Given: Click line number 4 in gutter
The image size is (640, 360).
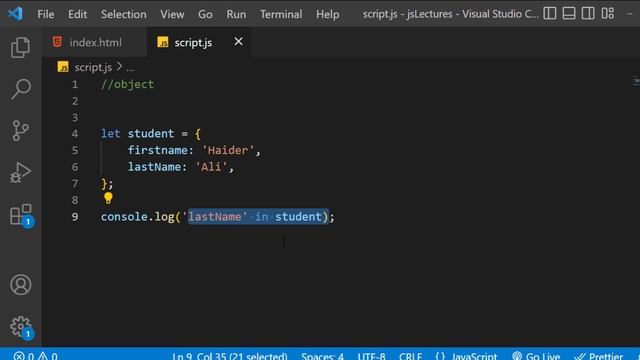Looking at the screenshot, I should point(75,134).
